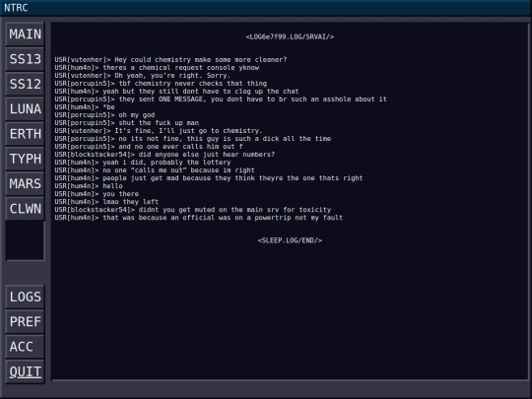Screen dimensions: 532x399
Task: Click the line "Hey could chemistry make some more cleaner?"
Action: (170, 60)
